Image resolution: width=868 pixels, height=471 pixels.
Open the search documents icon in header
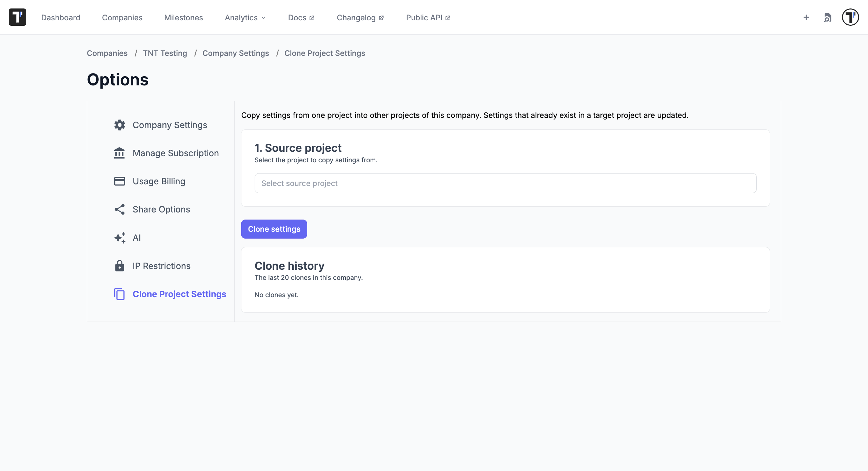(x=828, y=18)
